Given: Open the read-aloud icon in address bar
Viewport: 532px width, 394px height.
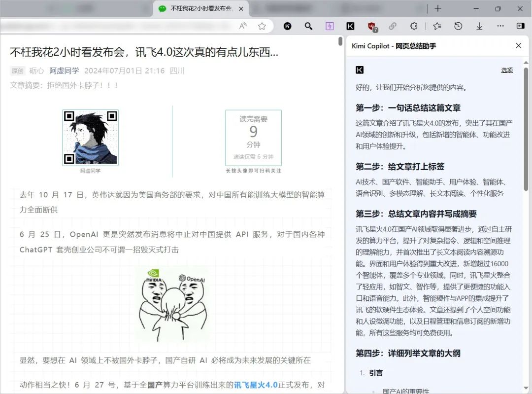Looking at the screenshot, I should click(243, 26).
